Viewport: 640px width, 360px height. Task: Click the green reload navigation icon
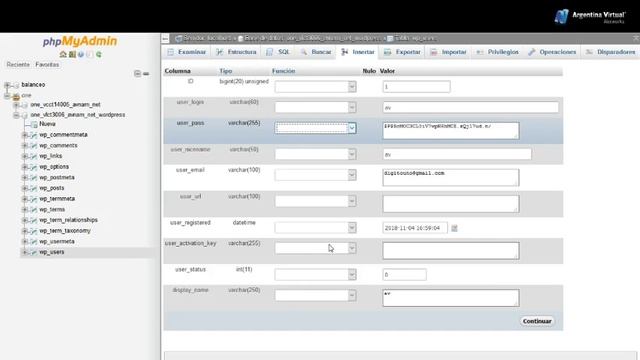click(x=99, y=54)
